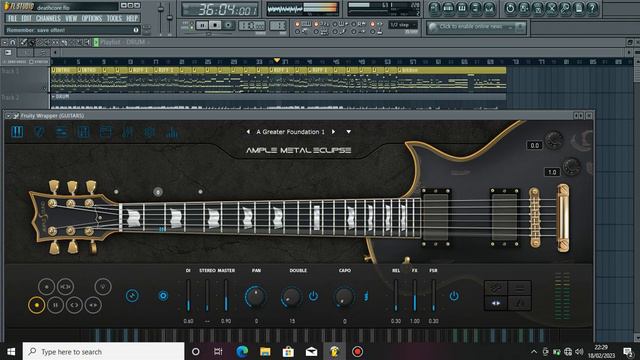Open the bar chart icon in plugin header

[172, 132]
